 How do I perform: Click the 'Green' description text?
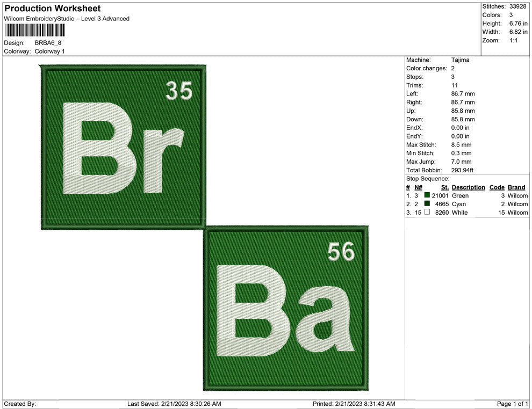461,195
